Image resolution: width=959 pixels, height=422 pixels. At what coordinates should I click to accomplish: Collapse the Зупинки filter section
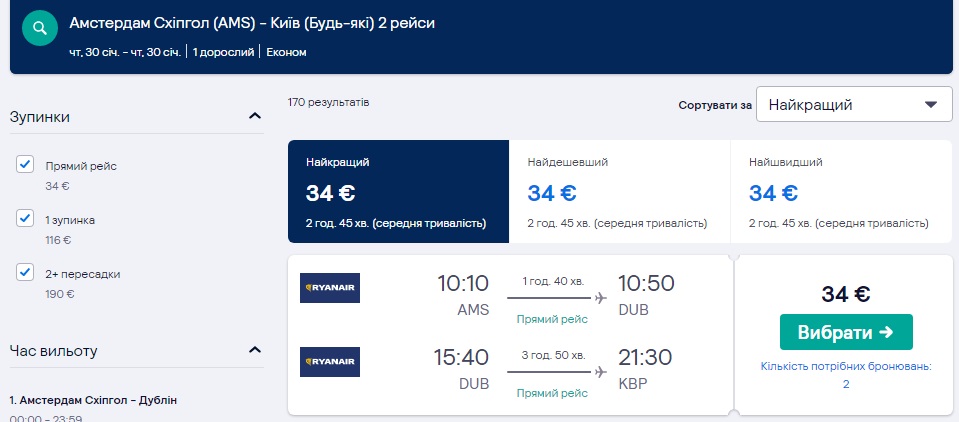(x=255, y=117)
